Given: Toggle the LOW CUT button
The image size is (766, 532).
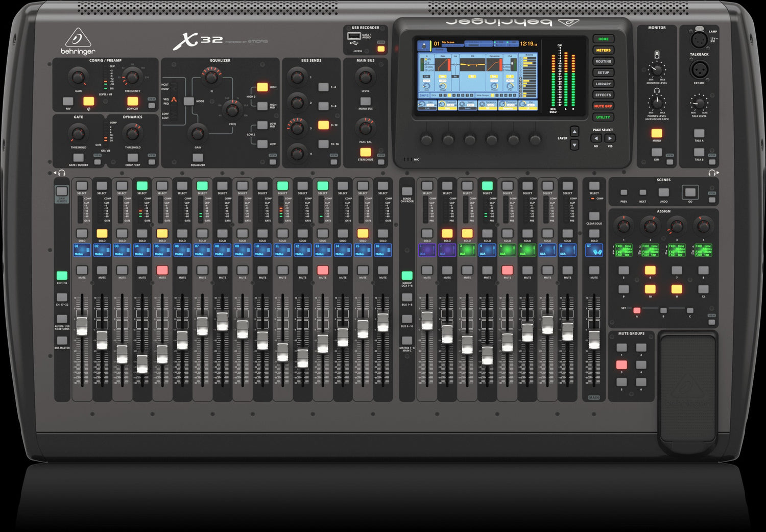Looking at the screenshot, I should coord(132,101).
